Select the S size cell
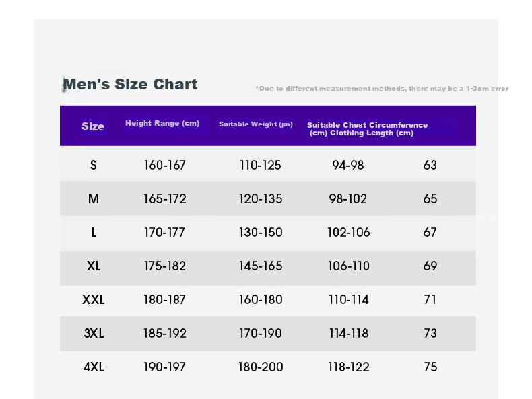The width and height of the screenshot is (532, 399). click(x=94, y=165)
